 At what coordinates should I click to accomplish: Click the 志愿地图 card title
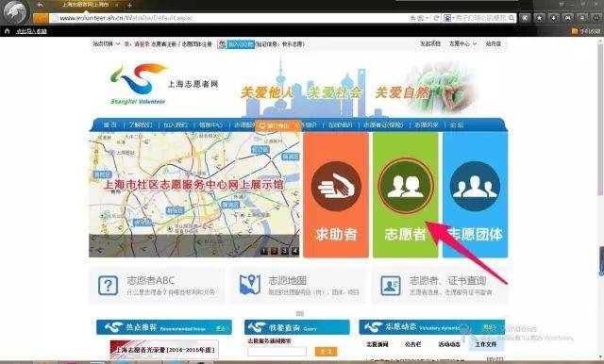tap(287, 280)
